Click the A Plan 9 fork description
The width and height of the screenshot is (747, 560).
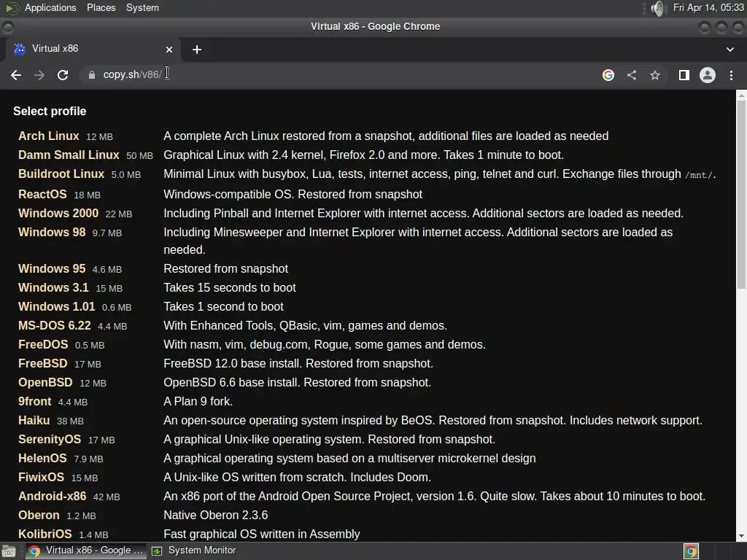[x=198, y=402]
